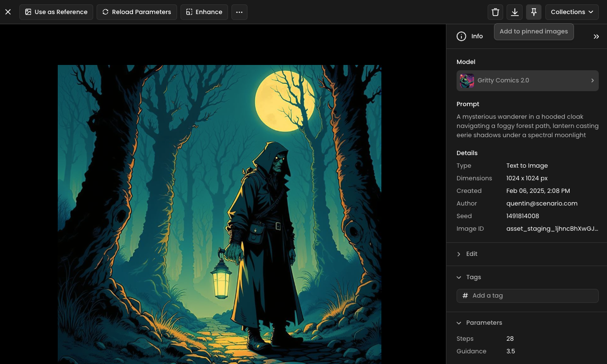Click the Details section heading
Image resolution: width=607 pixels, height=364 pixels.
point(467,153)
